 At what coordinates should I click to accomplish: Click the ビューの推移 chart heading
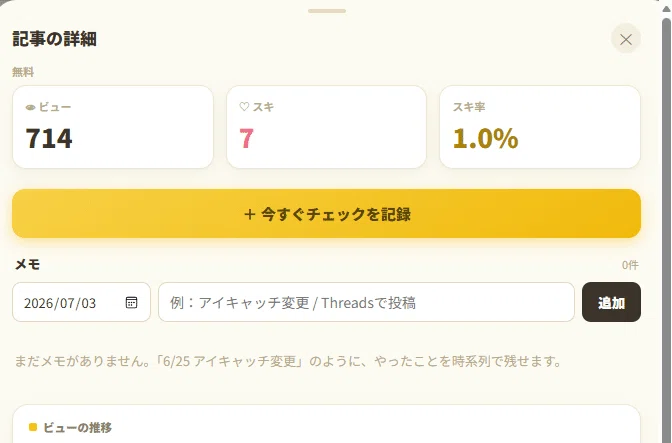click(78, 427)
